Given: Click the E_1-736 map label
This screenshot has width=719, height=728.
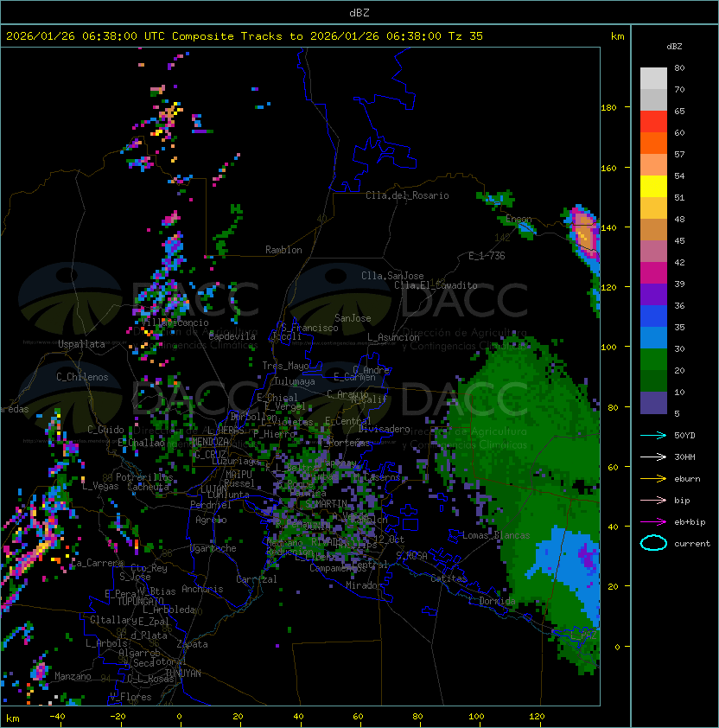Looking at the screenshot, I should 487,256.
